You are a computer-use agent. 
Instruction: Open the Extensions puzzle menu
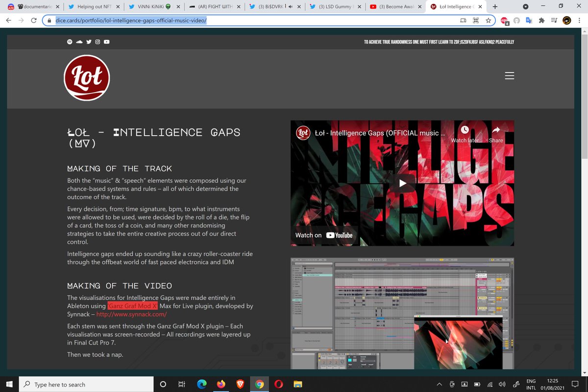point(541,21)
